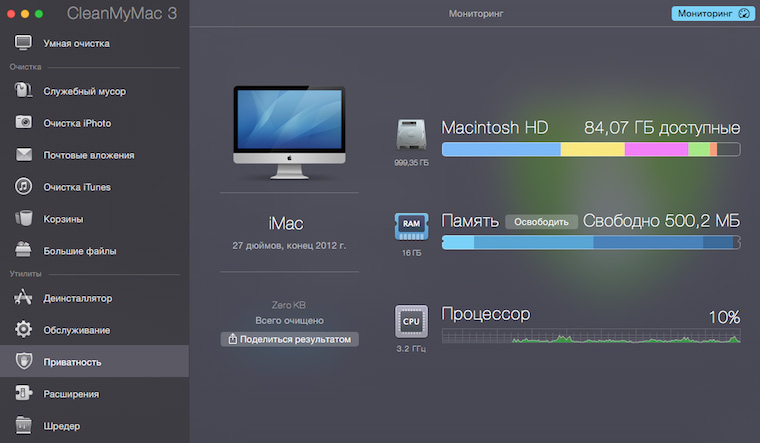Screen dimensions: 760x443
Task: Click the yellow minimize window button
Action: click(x=25, y=14)
